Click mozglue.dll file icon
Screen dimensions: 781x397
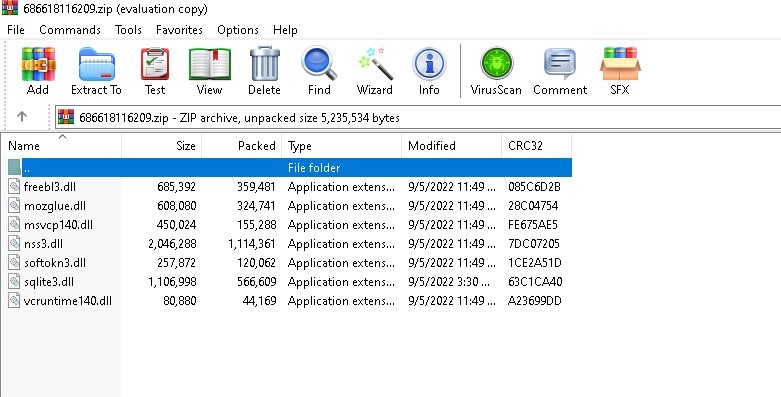pos(14,205)
